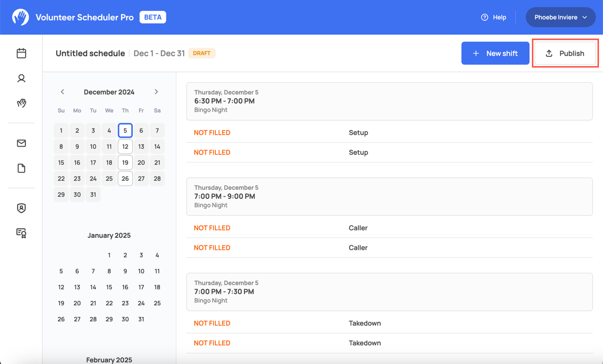Select December 26 in the calendar

125,178
